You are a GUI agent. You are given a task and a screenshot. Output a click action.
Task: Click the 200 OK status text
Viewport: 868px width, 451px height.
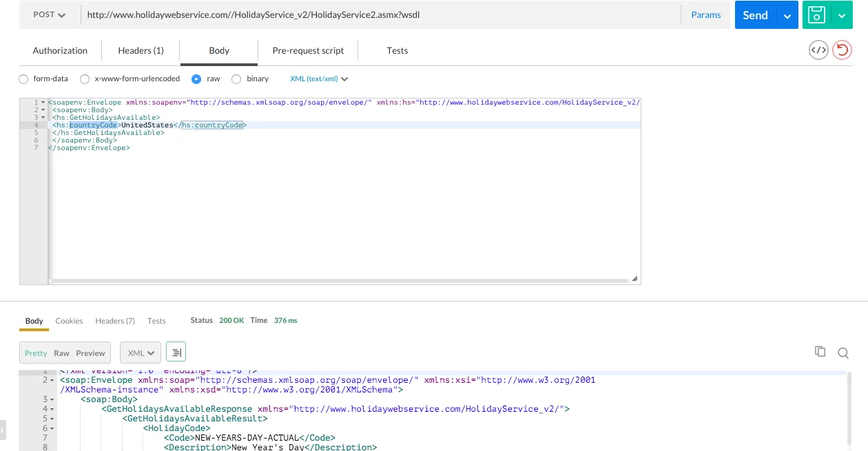point(231,321)
